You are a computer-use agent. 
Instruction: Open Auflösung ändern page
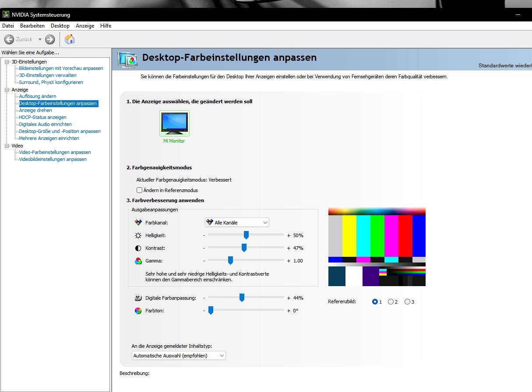click(x=38, y=96)
